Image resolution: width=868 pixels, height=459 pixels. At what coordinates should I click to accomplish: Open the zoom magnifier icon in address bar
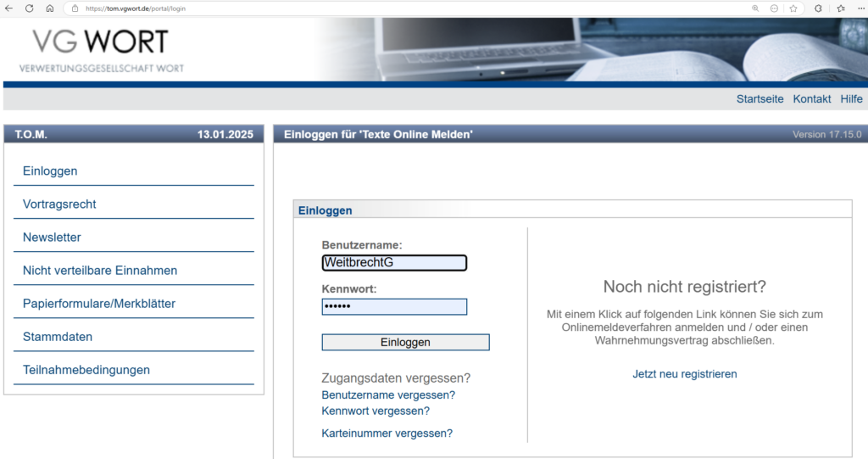point(755,8)
